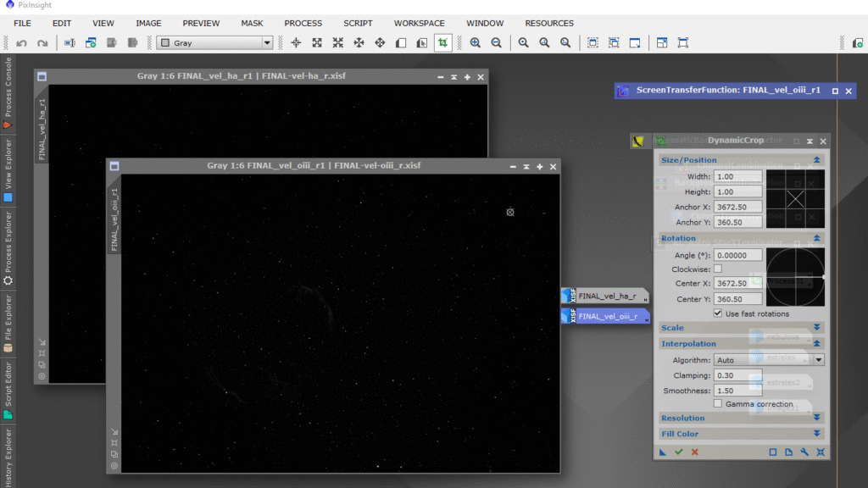Viewport: 868px width, 488px height.
Task: Click the Smoothness input field
Action: tap(738, 391)
